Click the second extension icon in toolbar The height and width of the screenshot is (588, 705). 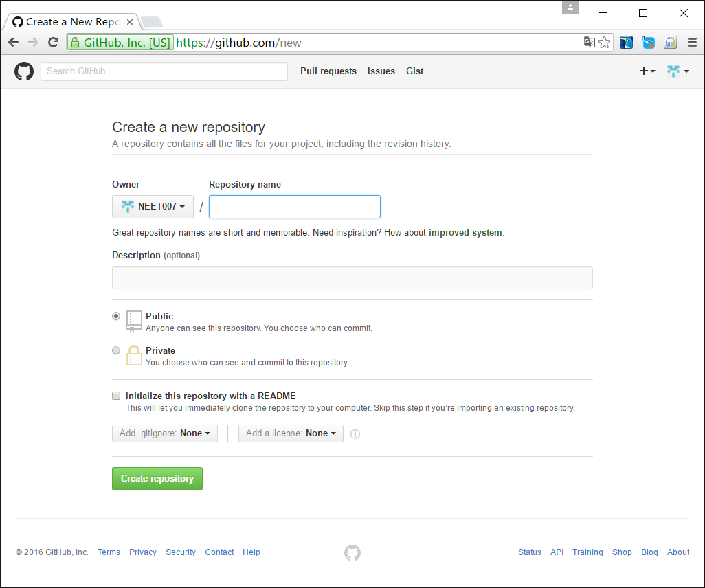click(649, 43)
